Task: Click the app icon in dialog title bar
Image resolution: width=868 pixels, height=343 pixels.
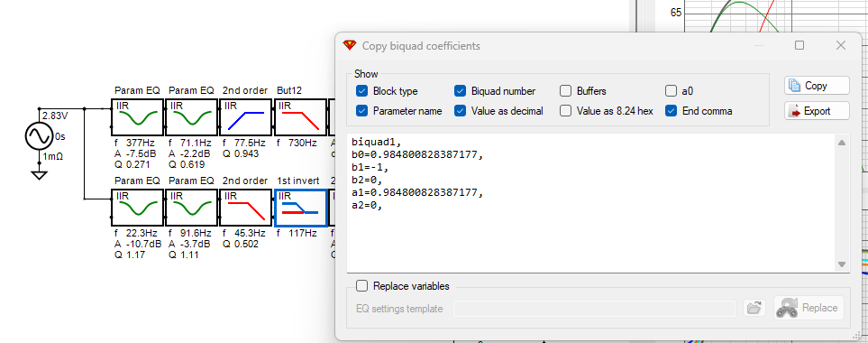Action: (350, 45)
